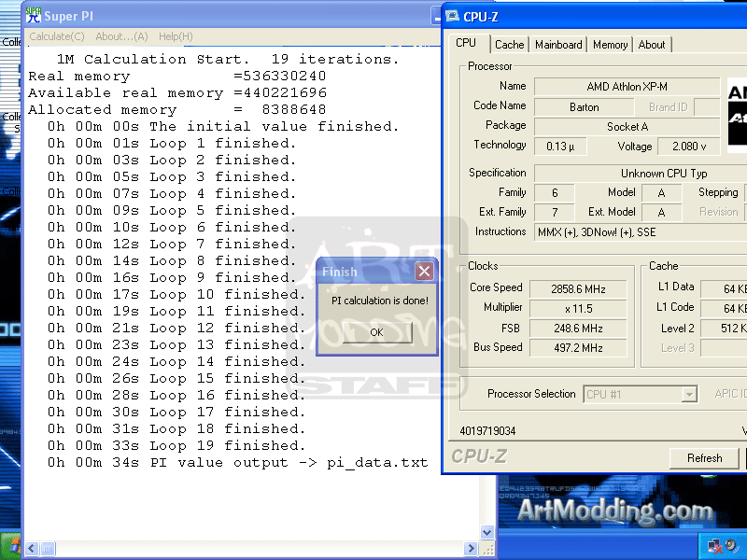This screenshot has height=560, width=747.
Task: Click the Code Name value 'Barton'
Action: click(x=585, y=107)
